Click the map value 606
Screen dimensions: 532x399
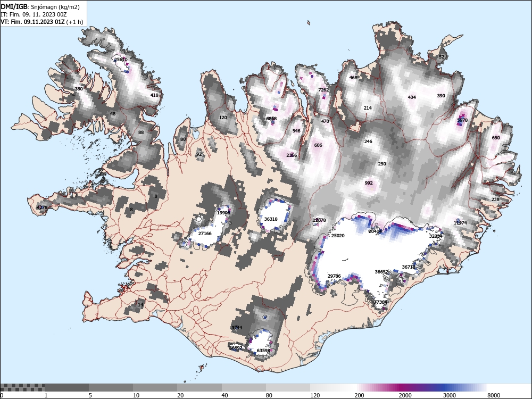(x=318, y=145)
